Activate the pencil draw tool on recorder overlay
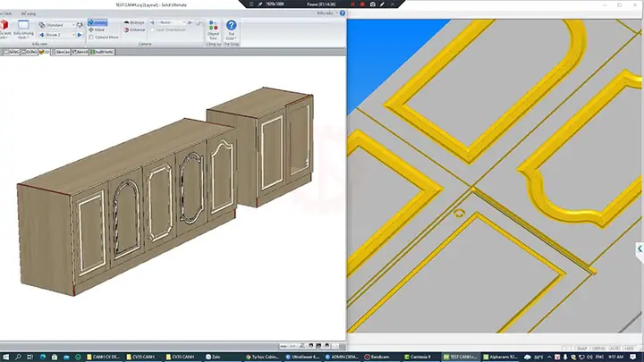The image size is (644, 362). pos(383,4)
